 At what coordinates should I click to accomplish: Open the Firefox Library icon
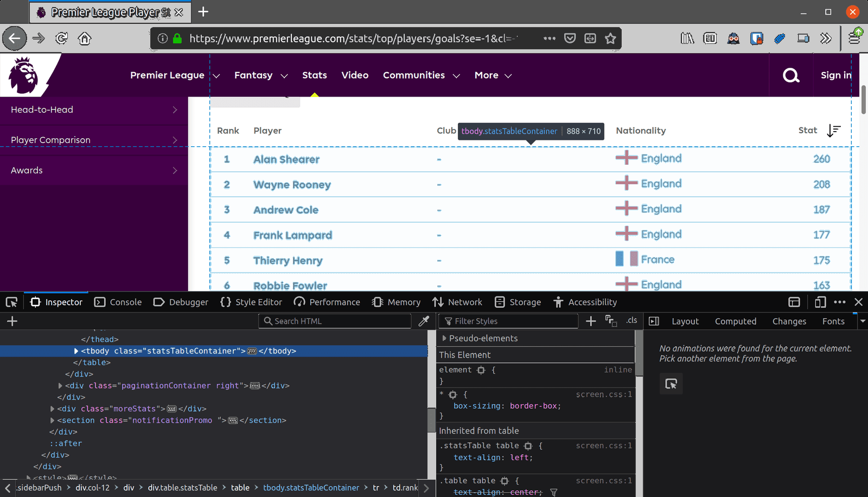pos(687,38)
